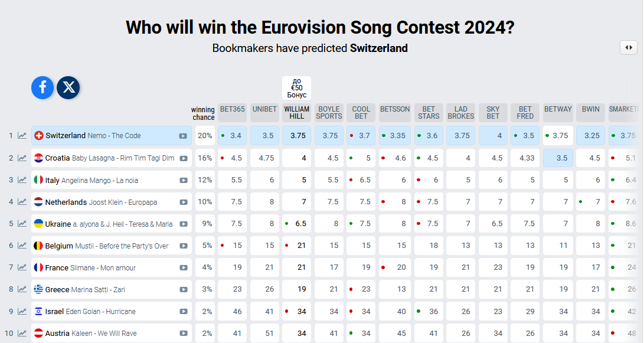Toggle the table width expand button
The height and width of the screenshot is (343, 644).
628,48
